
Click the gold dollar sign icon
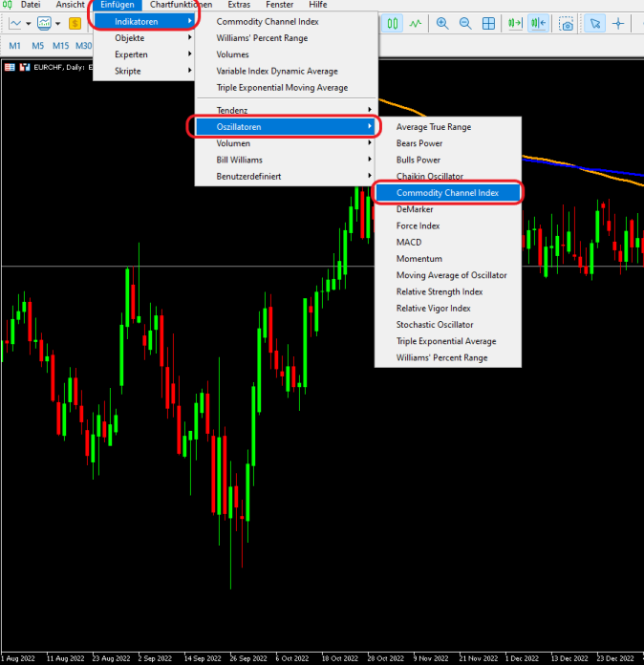[75, 23]
